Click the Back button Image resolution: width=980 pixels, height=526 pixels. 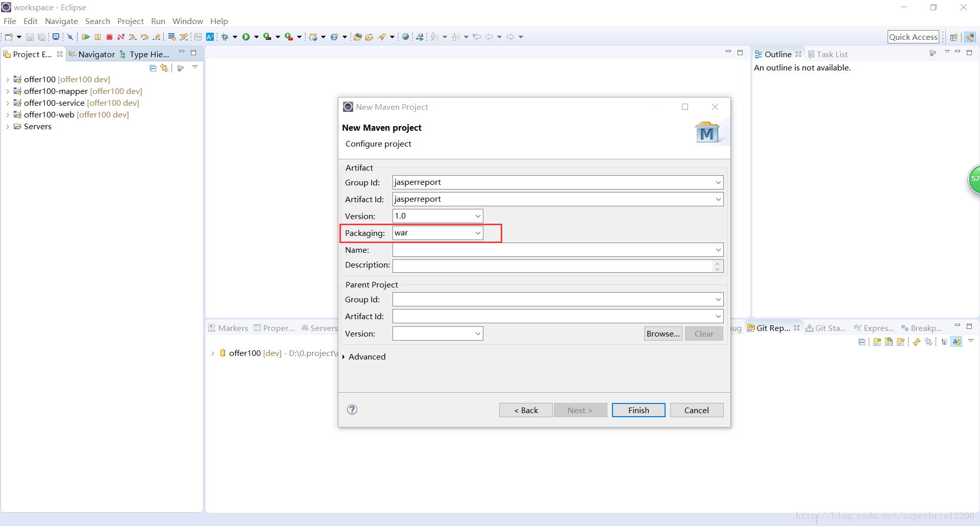pyautogui.click(x=526, y=410)
